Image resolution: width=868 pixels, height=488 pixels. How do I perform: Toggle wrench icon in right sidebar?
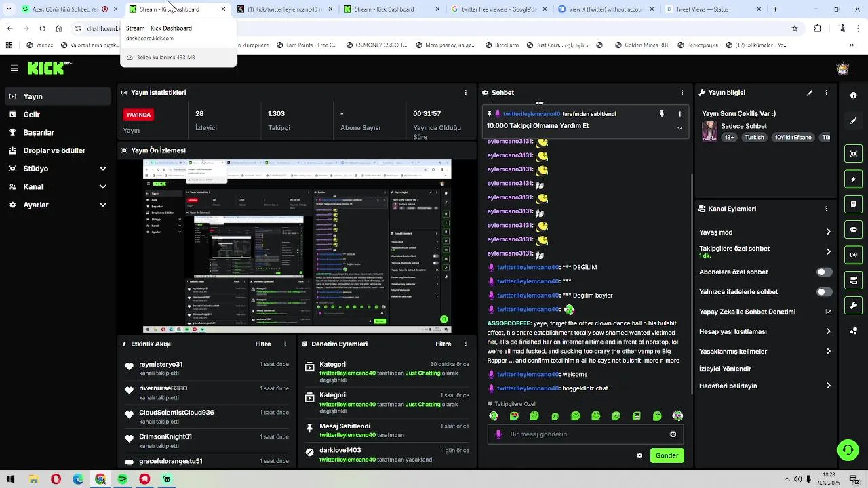click(x=853, y=306)
